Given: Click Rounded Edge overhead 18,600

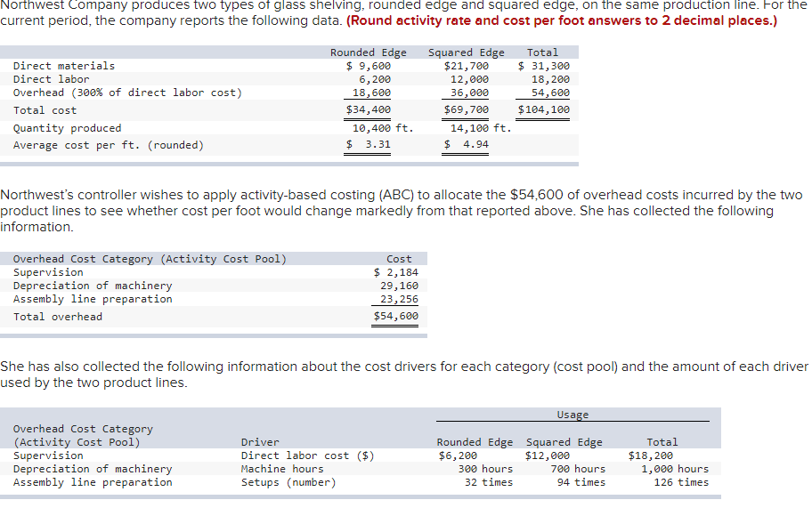Looking at the screenshot, I should pos(371,93).
